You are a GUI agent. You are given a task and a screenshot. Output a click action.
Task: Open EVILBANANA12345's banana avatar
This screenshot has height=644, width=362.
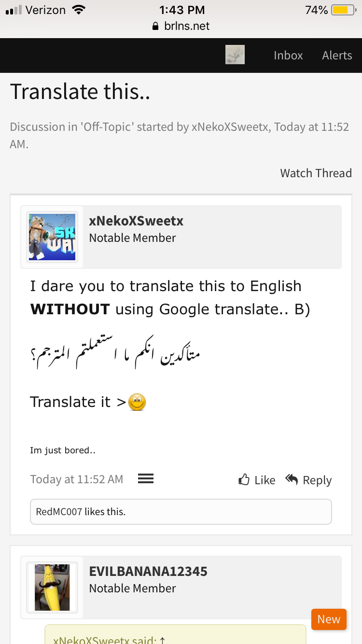(52, 588)
